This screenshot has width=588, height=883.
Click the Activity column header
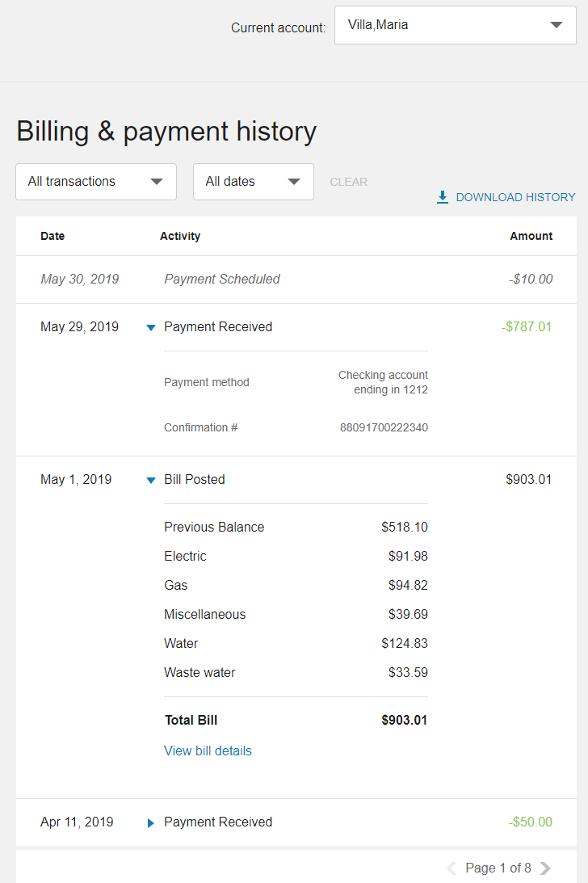tap(180, 237)
